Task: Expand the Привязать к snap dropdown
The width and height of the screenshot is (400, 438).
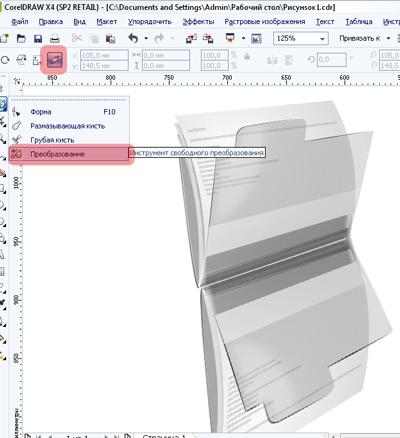Action: point(388,39)
